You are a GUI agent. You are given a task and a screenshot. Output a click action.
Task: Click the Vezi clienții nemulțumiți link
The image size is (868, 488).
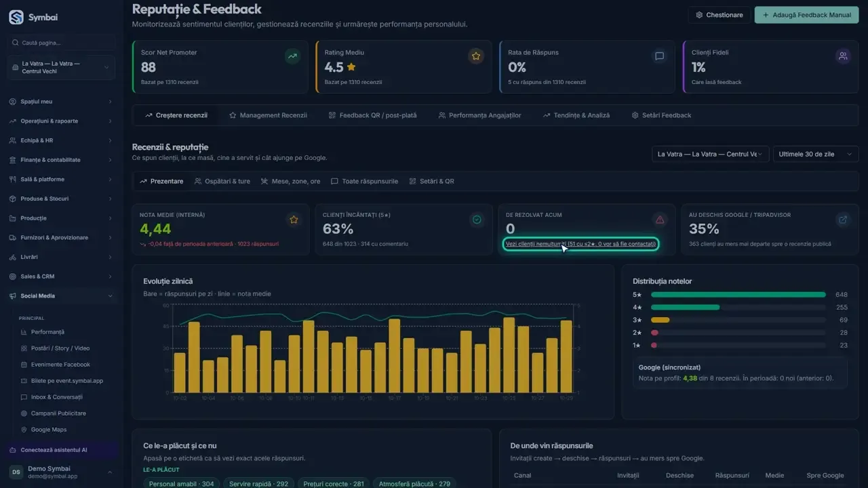580,244
